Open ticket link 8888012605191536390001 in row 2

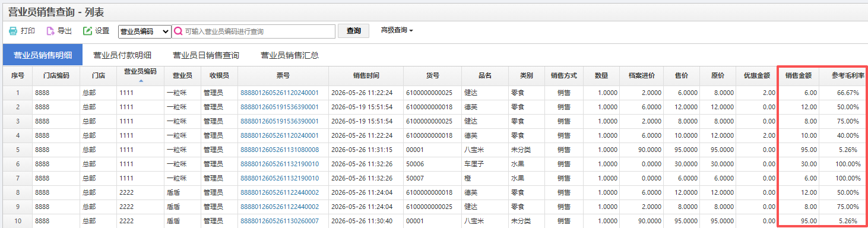pyautogui.click(x=280, y=107)
